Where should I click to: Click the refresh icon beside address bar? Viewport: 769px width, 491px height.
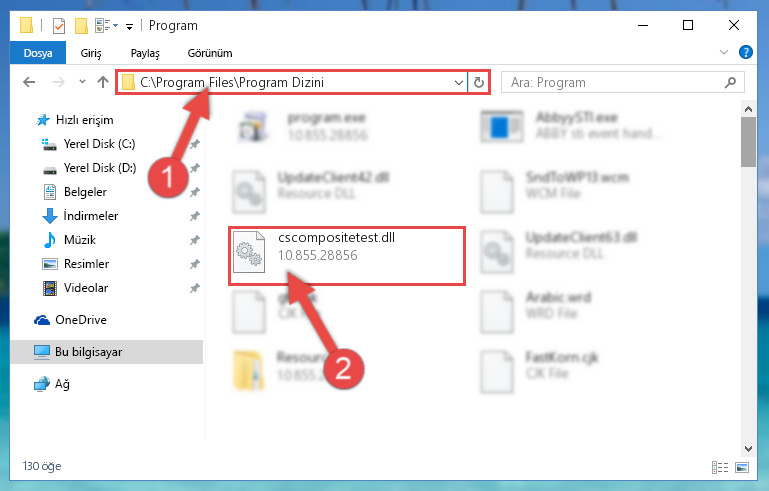coord(479,82)
